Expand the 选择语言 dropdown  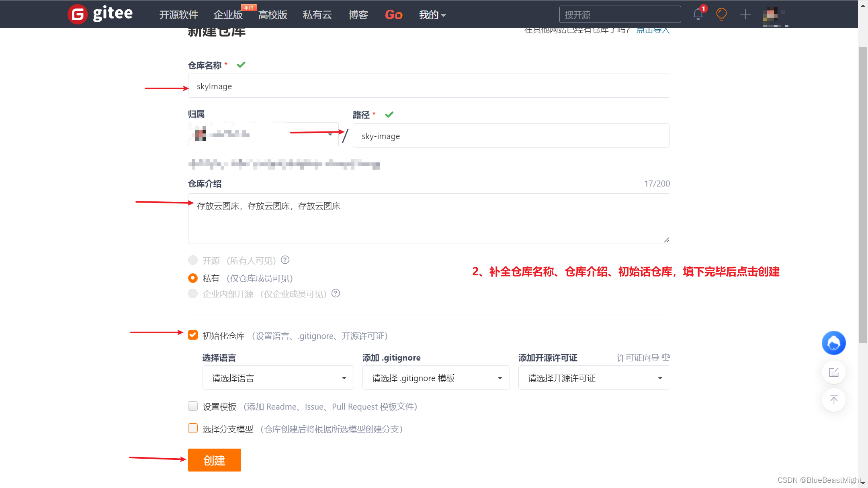click(x=277, y=377)
